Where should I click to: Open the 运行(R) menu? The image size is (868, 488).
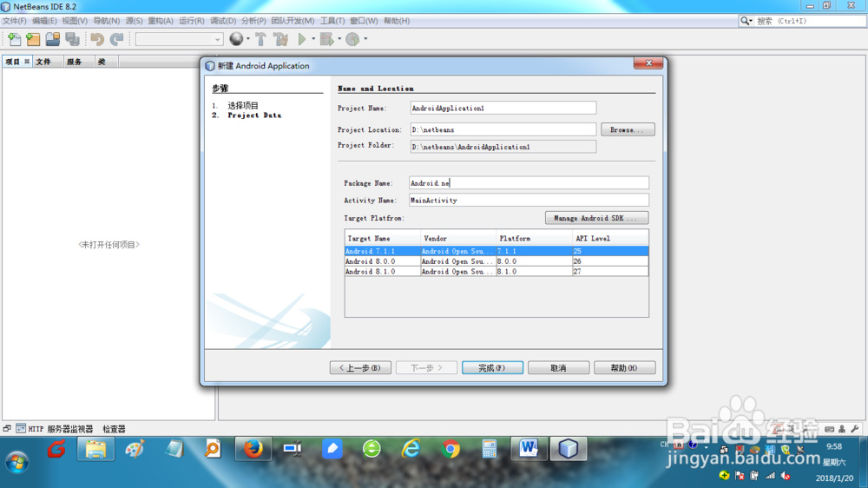coord(192,21)
